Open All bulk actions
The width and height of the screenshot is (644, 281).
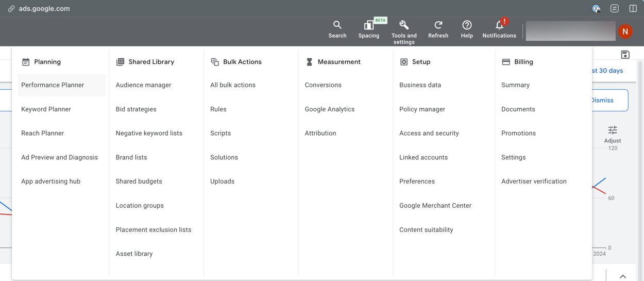tap(233, 85)
